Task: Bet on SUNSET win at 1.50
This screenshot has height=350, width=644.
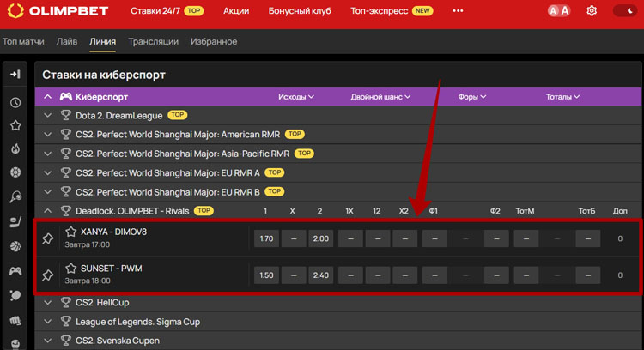Action: click(x=266, y=275)
